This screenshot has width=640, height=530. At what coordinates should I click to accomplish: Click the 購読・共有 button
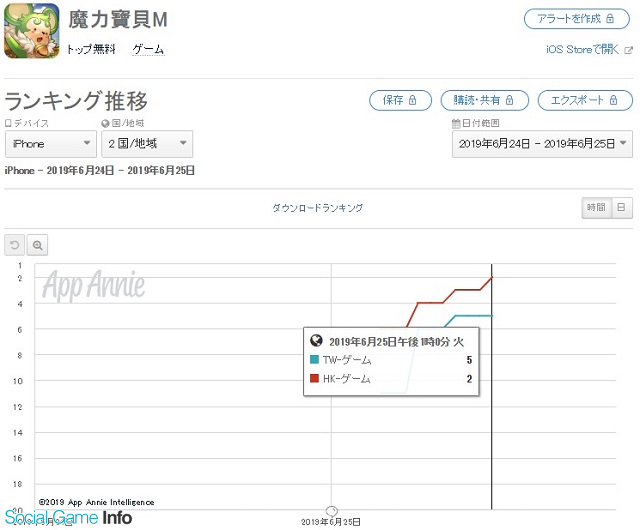pos(484,100)
